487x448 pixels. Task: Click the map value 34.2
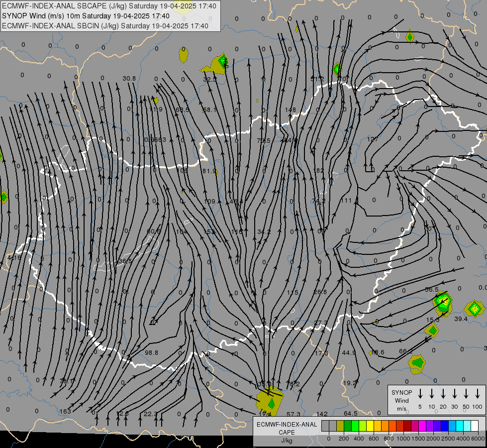pyautogui.click(x=264, y=231)
